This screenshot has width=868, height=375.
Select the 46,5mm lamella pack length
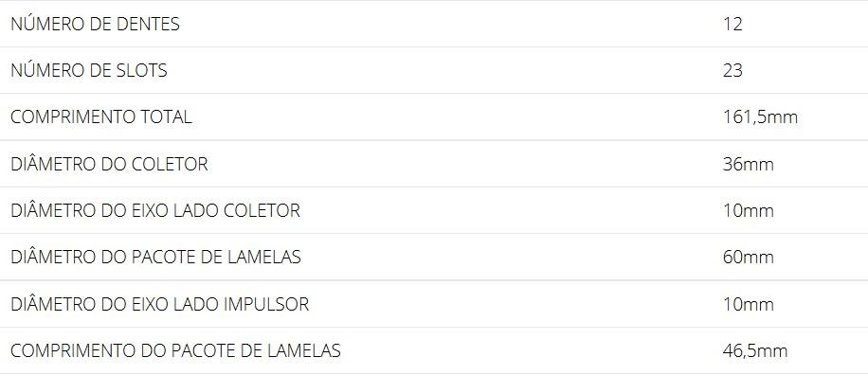tap(754, 350)
